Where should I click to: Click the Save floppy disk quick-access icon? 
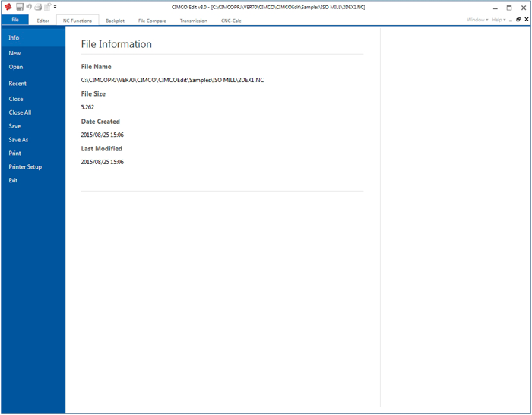20,7
